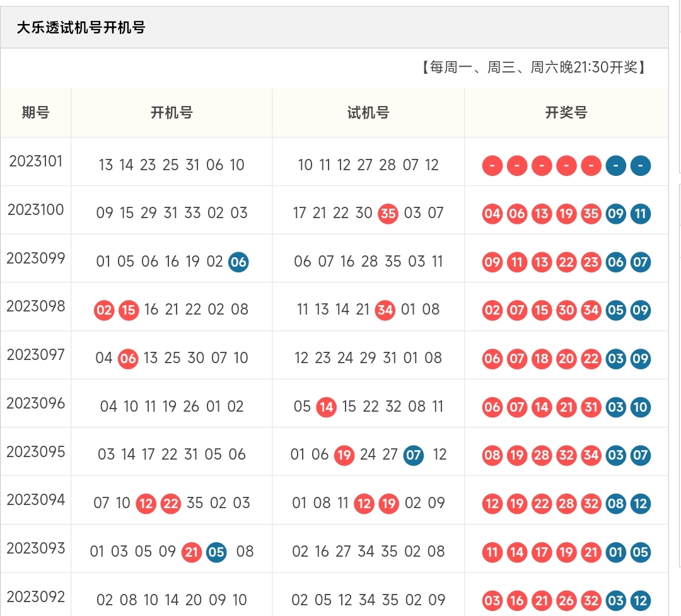681x616 pixels.
Task: Click red ball 08 in 2023095 开奖号
Action: coord(492,455)
